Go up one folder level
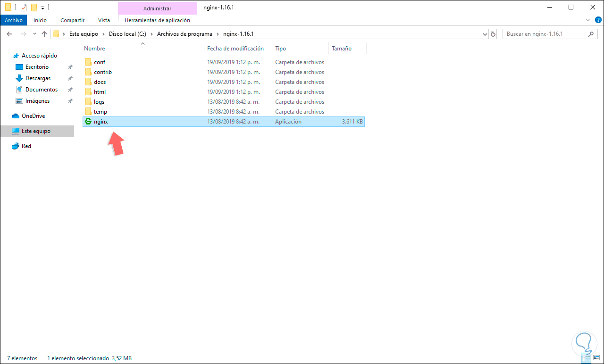 [44, 34]
